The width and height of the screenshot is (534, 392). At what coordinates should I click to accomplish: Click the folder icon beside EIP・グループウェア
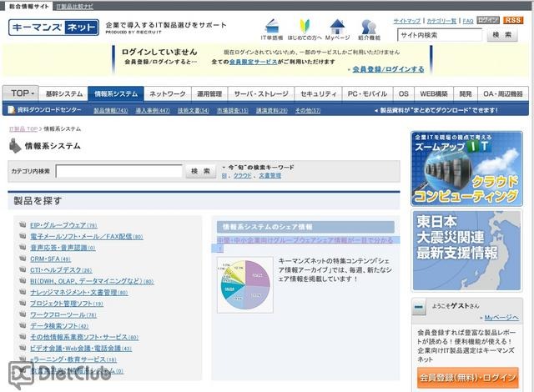coord(22,225)
